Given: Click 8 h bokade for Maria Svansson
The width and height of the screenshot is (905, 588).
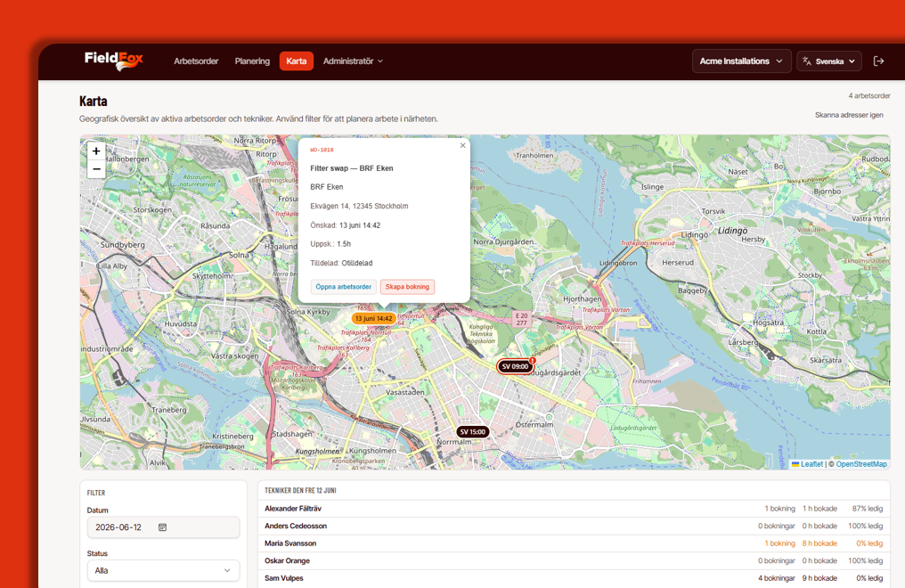Looking at the screenshot, I should pyautogui.click(x=819, y=543).
